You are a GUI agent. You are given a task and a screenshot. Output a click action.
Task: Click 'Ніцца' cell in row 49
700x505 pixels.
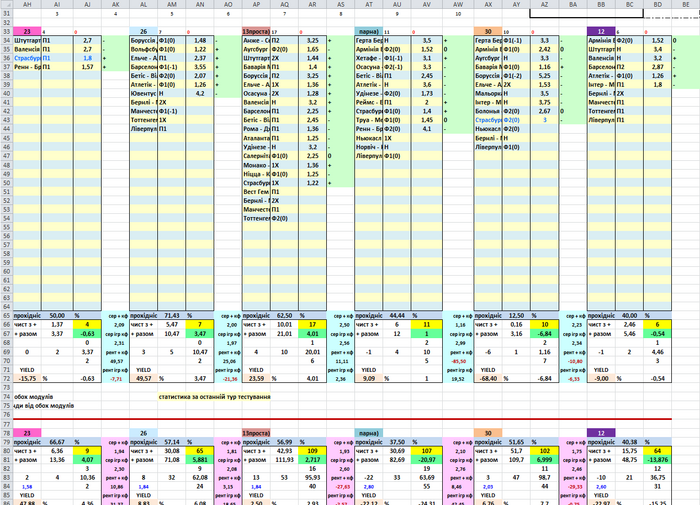[x=256, y=174]
